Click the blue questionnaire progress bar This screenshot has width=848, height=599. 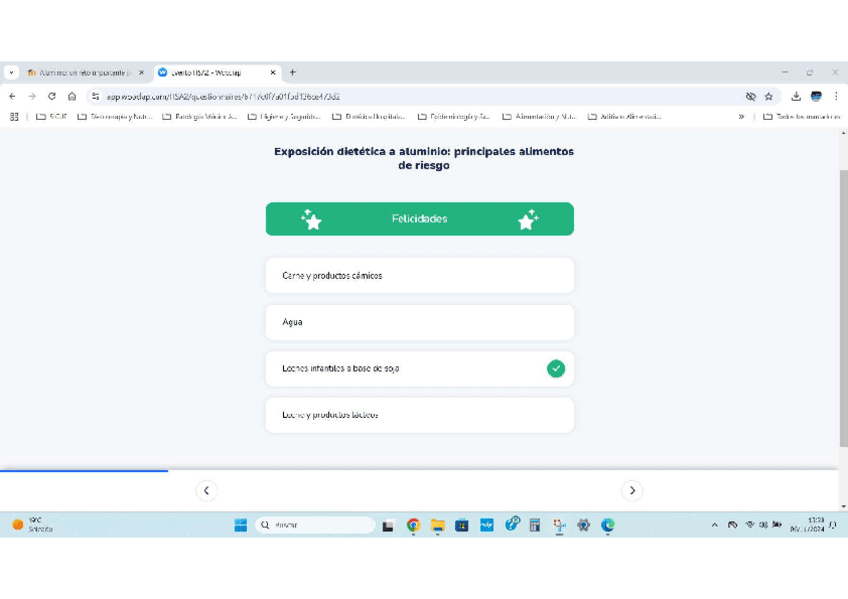tap(84, 471)
